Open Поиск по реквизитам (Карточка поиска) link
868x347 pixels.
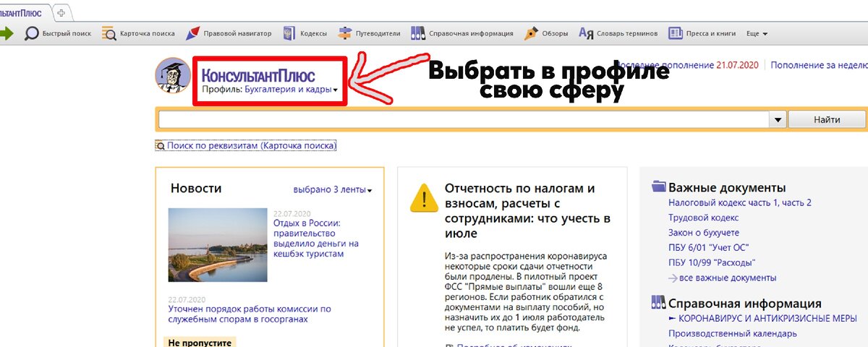pos(252,145)
